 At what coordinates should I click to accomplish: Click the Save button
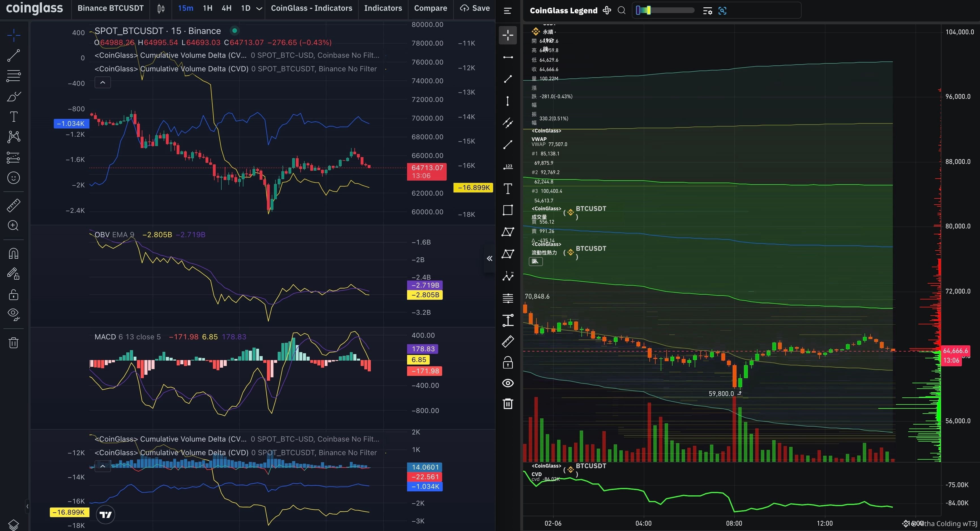click(475, 8)
